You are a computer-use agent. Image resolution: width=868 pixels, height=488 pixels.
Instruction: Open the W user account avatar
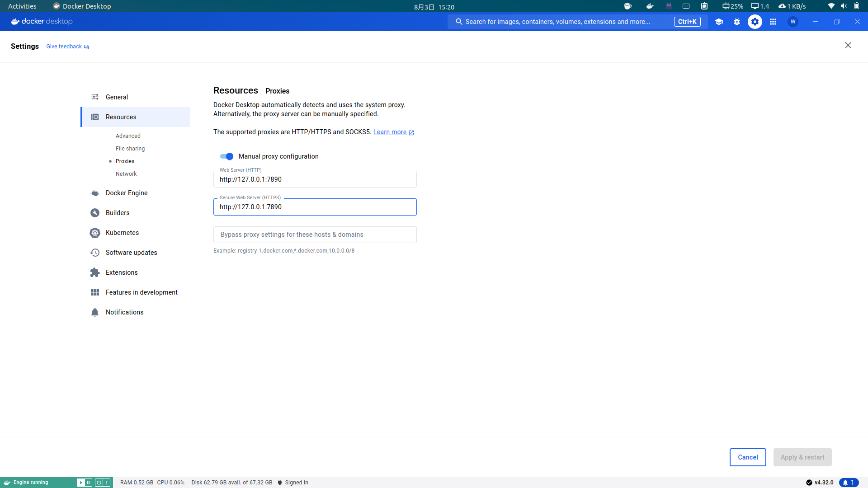(793, 22)
